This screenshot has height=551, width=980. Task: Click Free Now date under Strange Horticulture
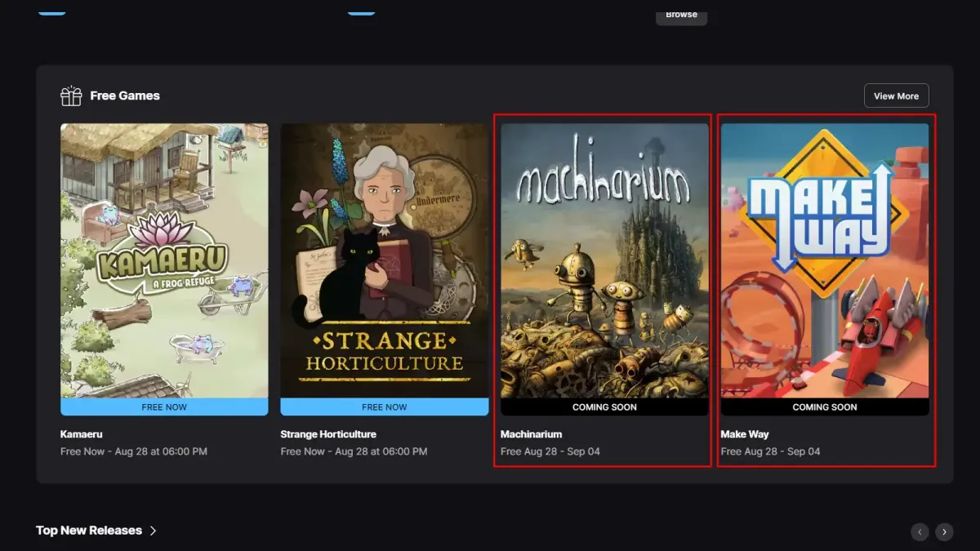(x=354, y=451)
